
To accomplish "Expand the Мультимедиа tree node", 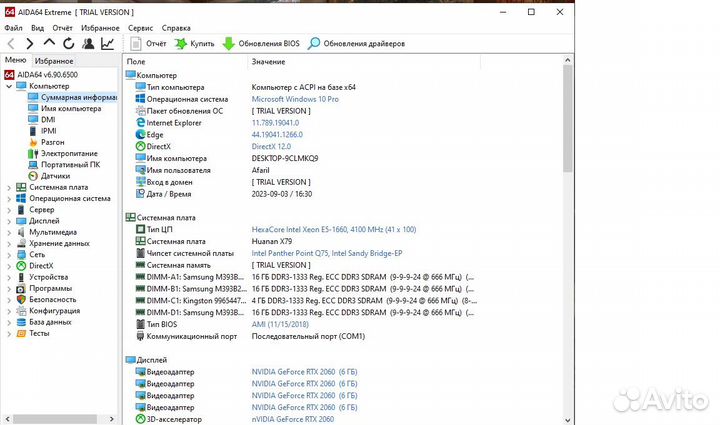I will 9,233.
